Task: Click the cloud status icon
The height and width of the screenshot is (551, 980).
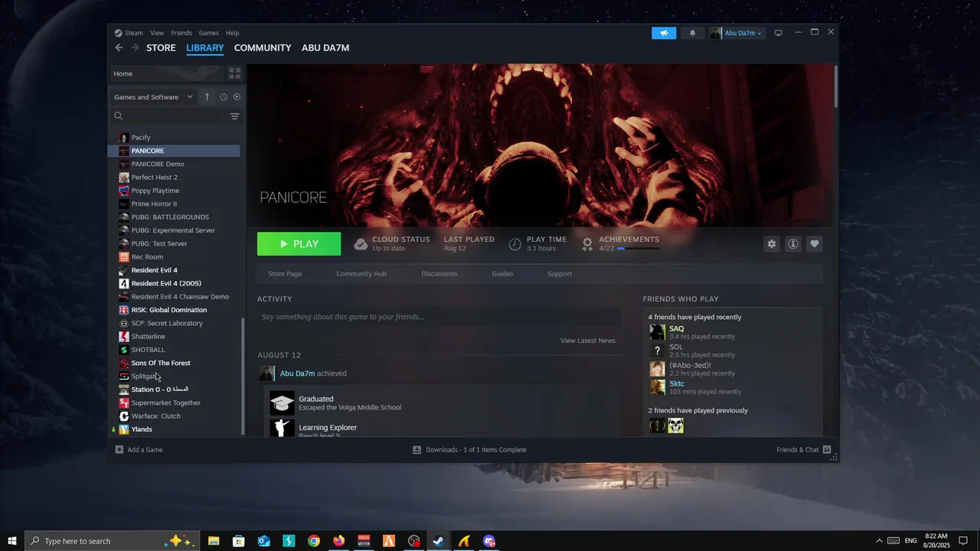Action: click(361, 244)
